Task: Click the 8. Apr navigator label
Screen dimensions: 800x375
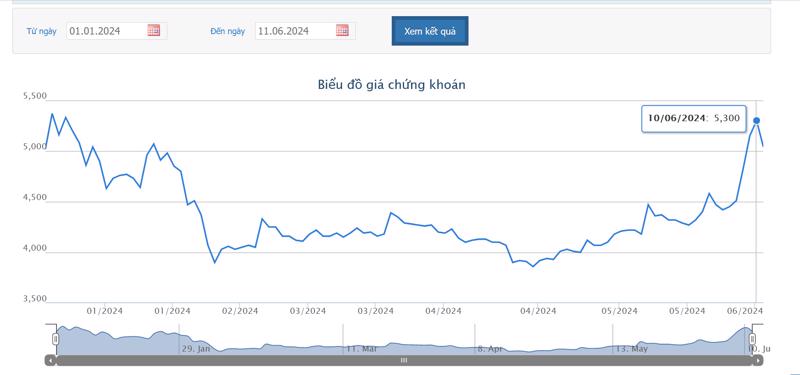Action: pyautogui.click(x=490, y=349)
